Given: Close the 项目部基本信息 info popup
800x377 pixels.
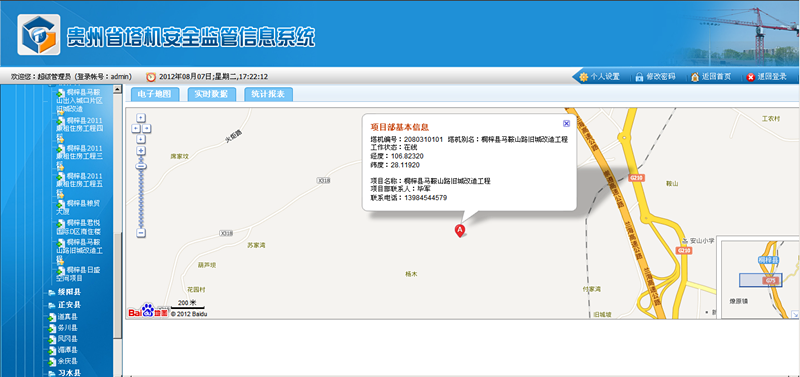Looking at the screenshot, I should [566, 123].
